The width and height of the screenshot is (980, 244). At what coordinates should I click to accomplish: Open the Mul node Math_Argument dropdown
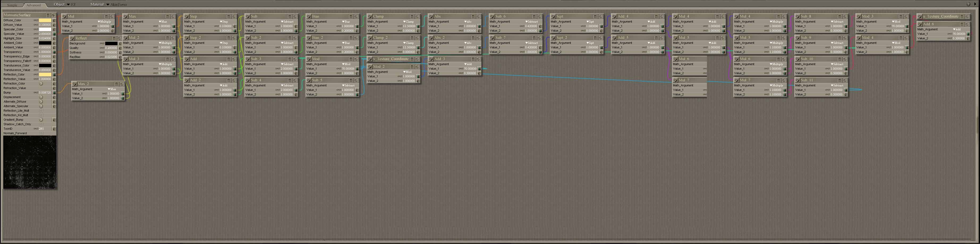(104, 22)
